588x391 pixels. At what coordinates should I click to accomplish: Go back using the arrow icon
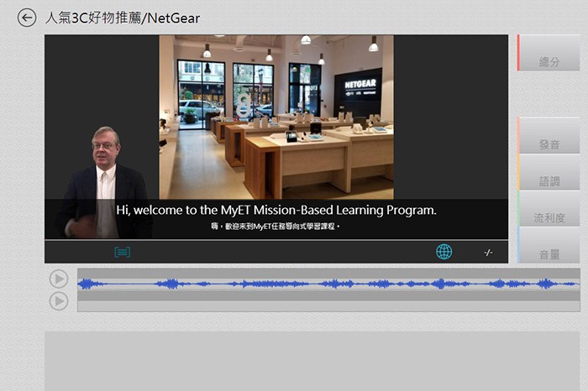pyautogui.click(x=27, y=18)
